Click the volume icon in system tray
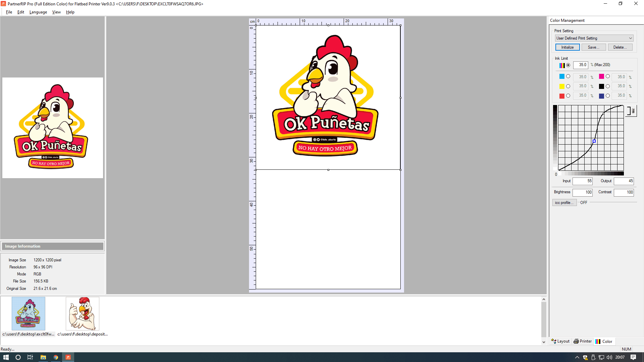Viewport: 644px width, 362px height. 609,357
